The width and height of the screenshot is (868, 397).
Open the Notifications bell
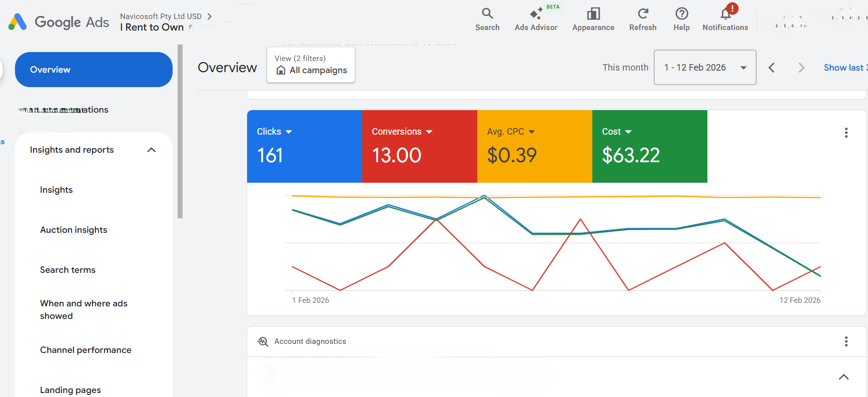725,14
